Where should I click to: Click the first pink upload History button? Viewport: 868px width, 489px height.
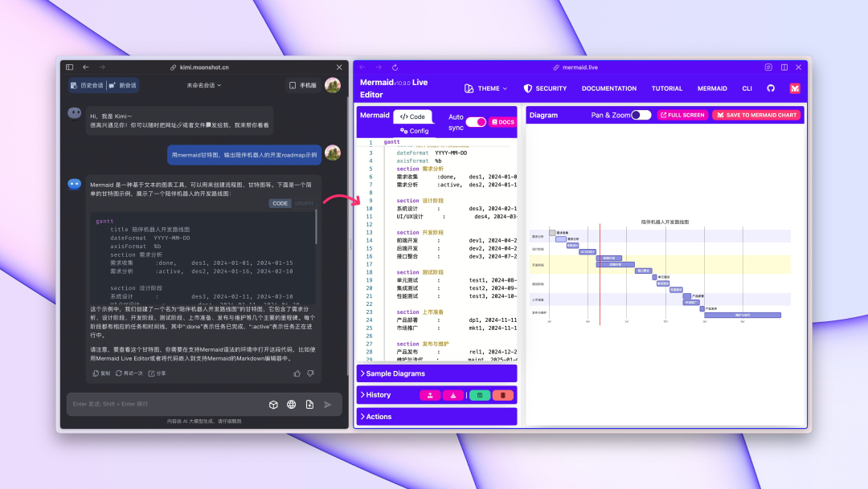(x=430, y=395)
